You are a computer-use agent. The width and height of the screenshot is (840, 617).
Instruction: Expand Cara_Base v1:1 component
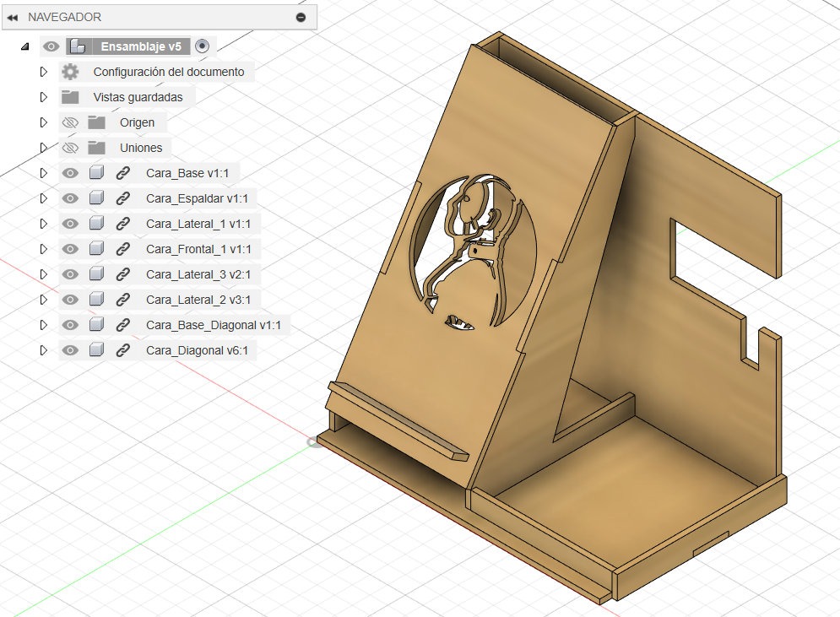(x=44, y=173)
